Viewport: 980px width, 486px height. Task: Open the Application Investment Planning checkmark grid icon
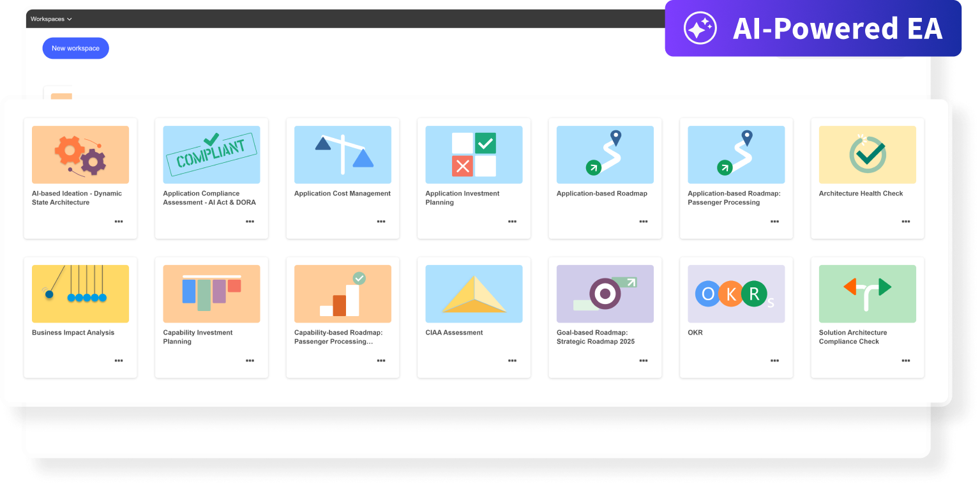(474, 155)
